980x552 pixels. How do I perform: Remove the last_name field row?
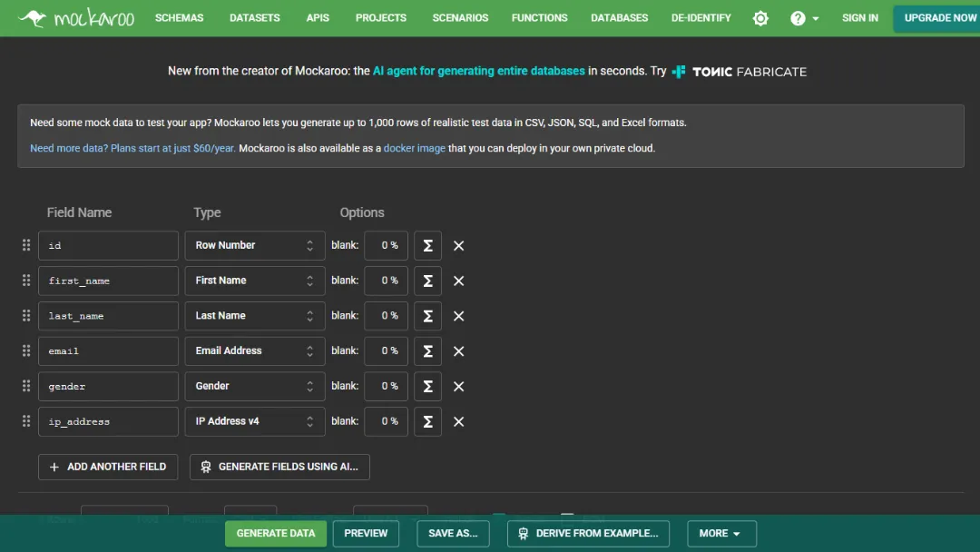459,316
